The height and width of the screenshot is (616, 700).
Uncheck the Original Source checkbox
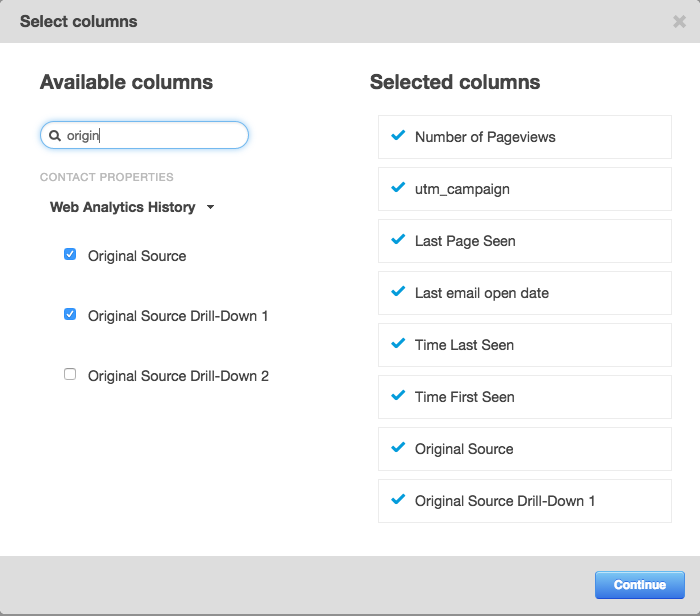click(x=70, y=255)
